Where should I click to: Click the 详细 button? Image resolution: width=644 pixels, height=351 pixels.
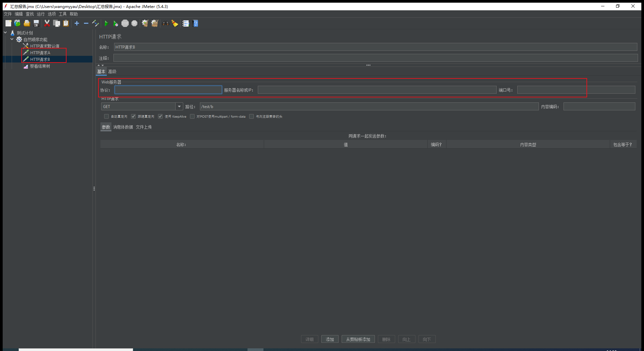click(x=309, y=339)
